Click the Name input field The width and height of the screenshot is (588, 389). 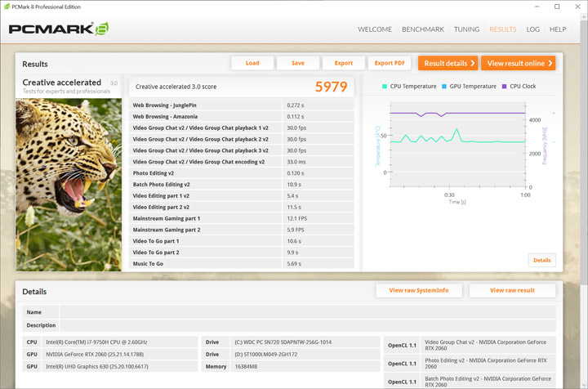[308, 312]
